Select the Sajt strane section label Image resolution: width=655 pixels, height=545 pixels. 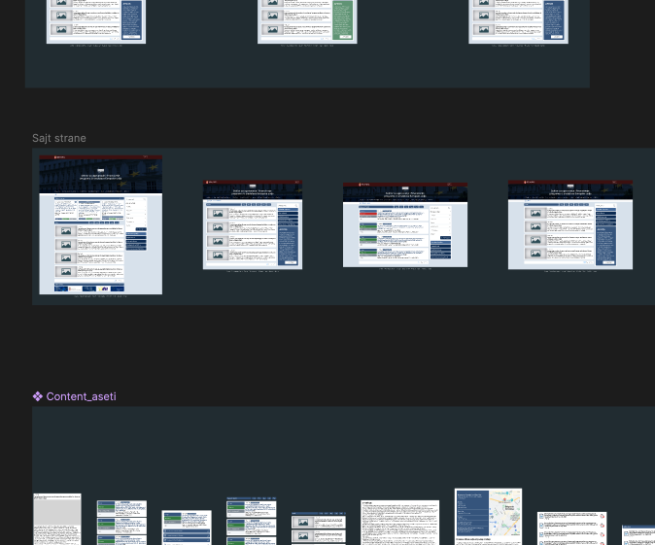[x=59, y=138]
